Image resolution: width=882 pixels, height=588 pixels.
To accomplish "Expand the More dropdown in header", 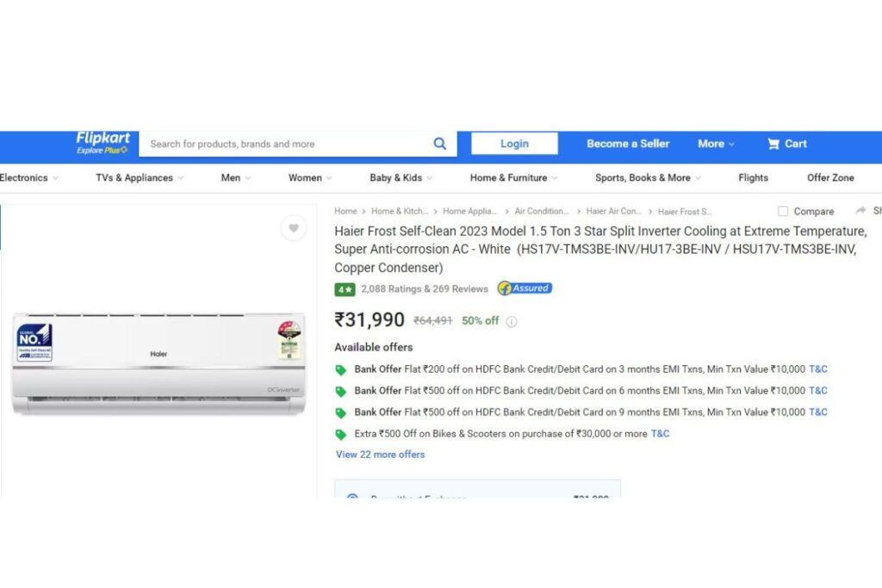I will point(716,144).
